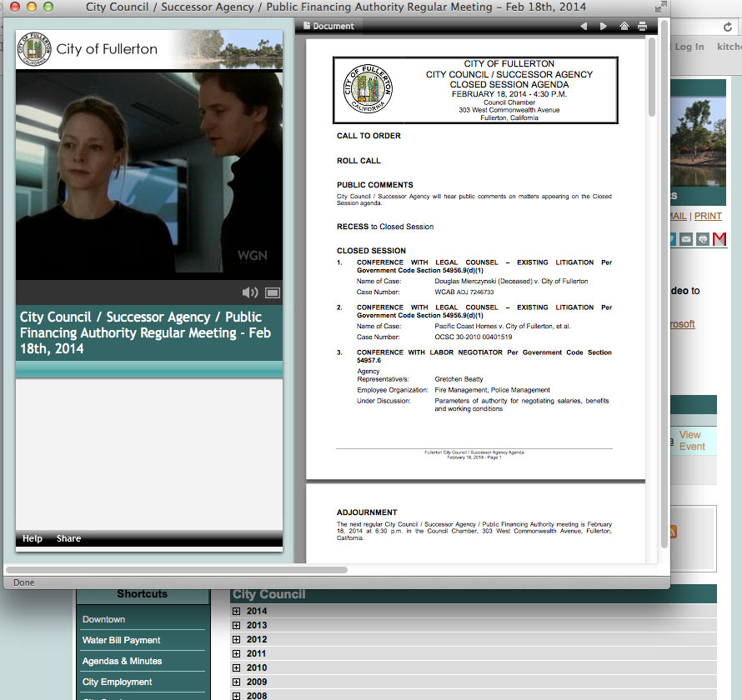742x700 pixels.
Task: Open the Help menu in video player
Action: pos(33,538)
